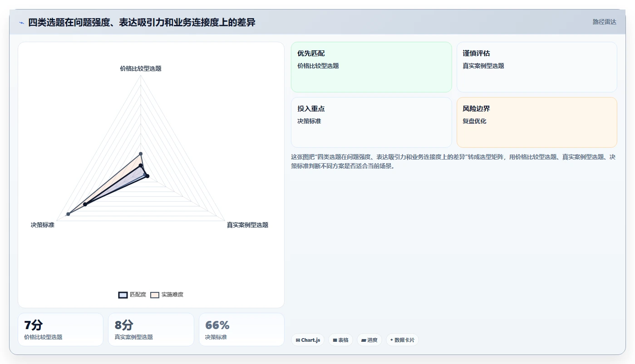Click the 复盘优化 text in 风险边界 card

click(474, 121)
